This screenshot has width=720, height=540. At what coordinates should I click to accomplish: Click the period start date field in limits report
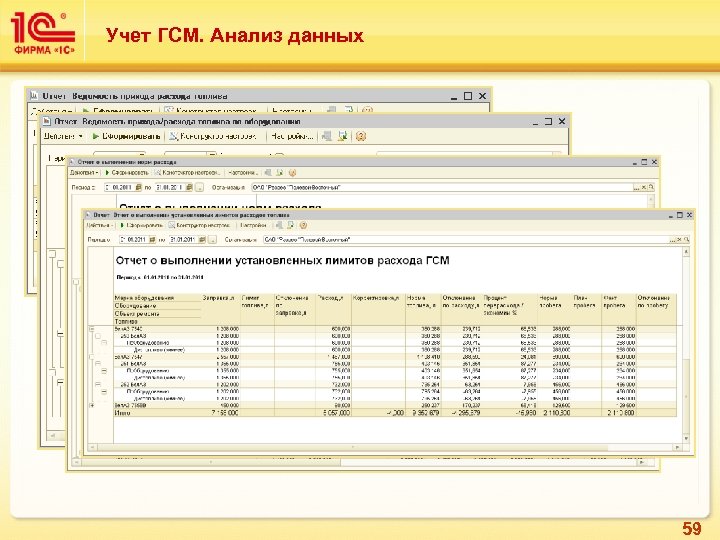pyautogui.click(x=134, y=240)
